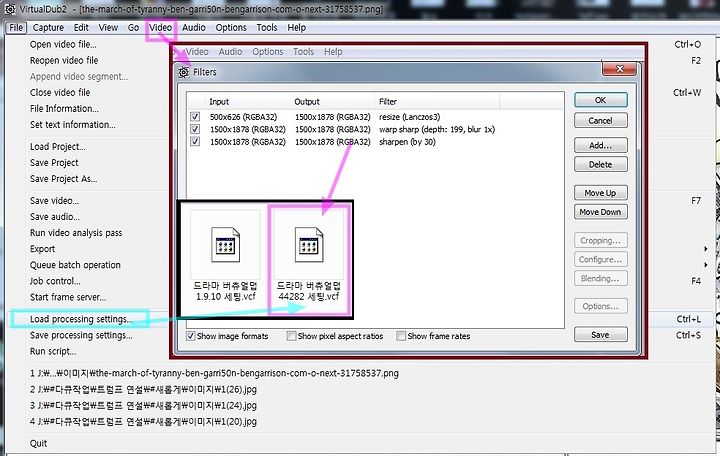The image size is (720, 456).
Task: Toggle the resize (Lanczos3) filter checkbox
Action: click(195, 117)
